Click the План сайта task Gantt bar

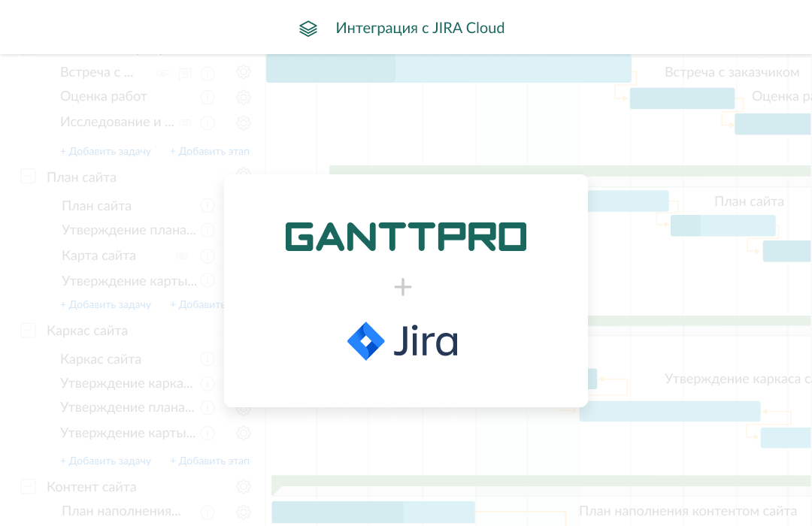(628, 201)
